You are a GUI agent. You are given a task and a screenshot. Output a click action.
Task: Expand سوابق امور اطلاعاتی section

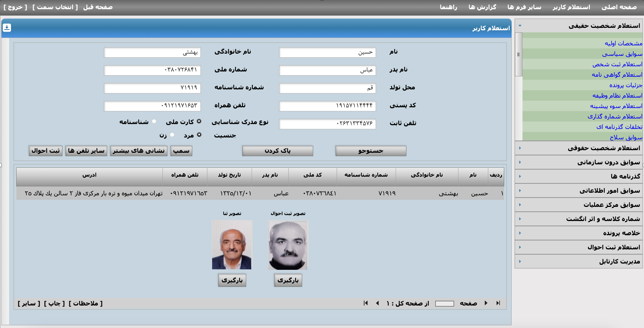click(579, 191)
